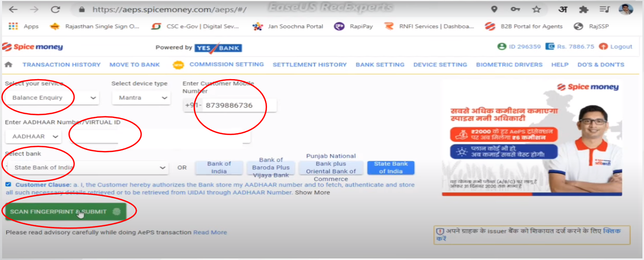This screenshot has height=260, width=644.
Task: Open the Biometric Drivers menu
Action: [x=509, y=64]
